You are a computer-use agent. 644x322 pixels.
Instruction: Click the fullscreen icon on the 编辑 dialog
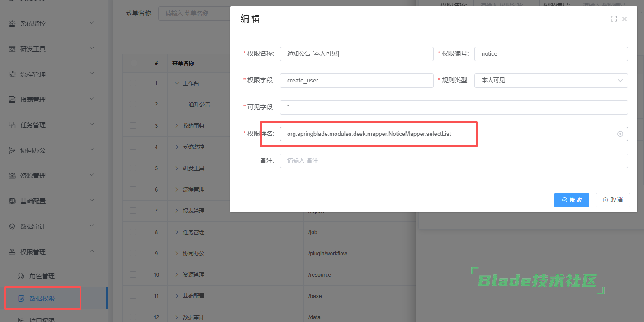pos(614,19)
